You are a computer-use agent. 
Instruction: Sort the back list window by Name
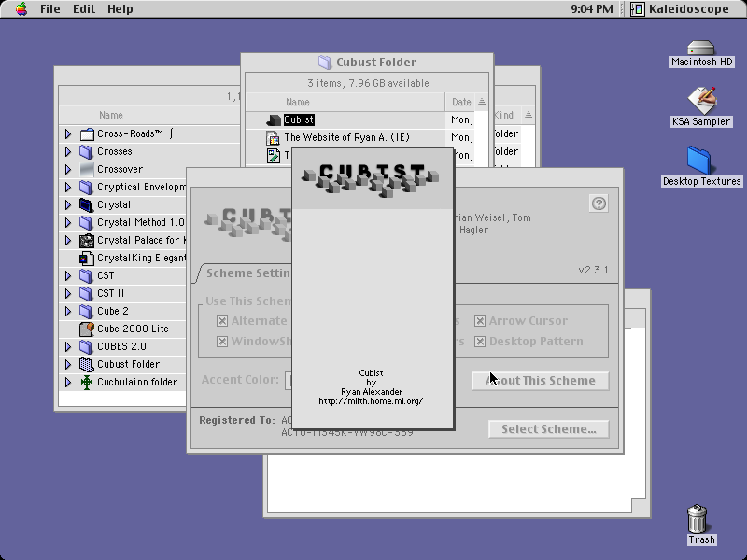click(149, 115)
